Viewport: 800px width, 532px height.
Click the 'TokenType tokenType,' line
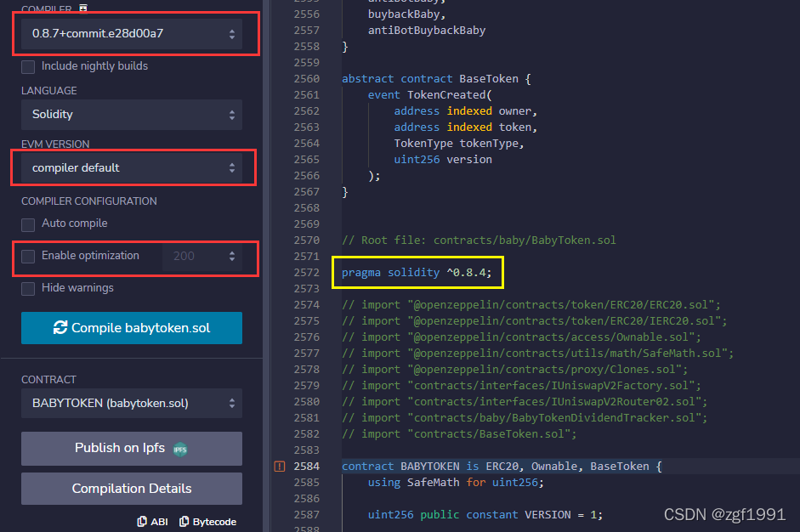click(459, 144)
